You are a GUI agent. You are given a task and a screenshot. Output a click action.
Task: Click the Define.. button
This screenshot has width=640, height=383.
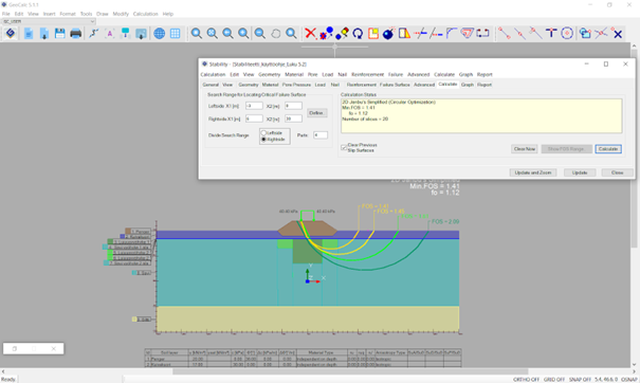coord(316,113)
